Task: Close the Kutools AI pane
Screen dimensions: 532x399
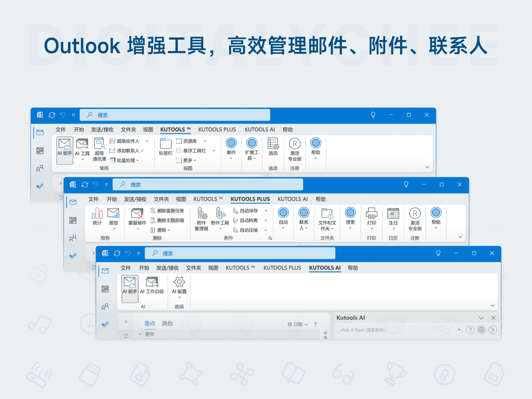Action: point(493,318)
